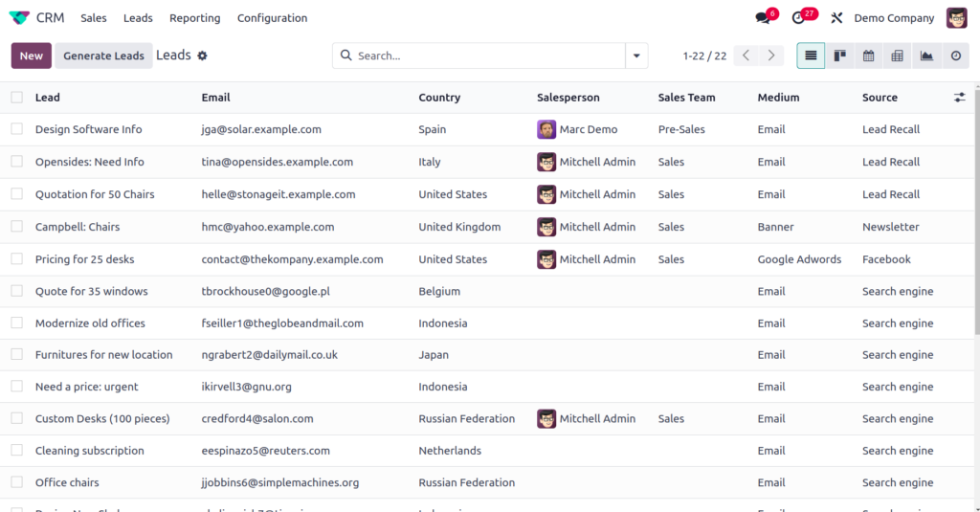The height and width of the screenshot is (512, 980).
Task: Tick the Campbell: Chairs lead checkbox
Action: (17, 227)
